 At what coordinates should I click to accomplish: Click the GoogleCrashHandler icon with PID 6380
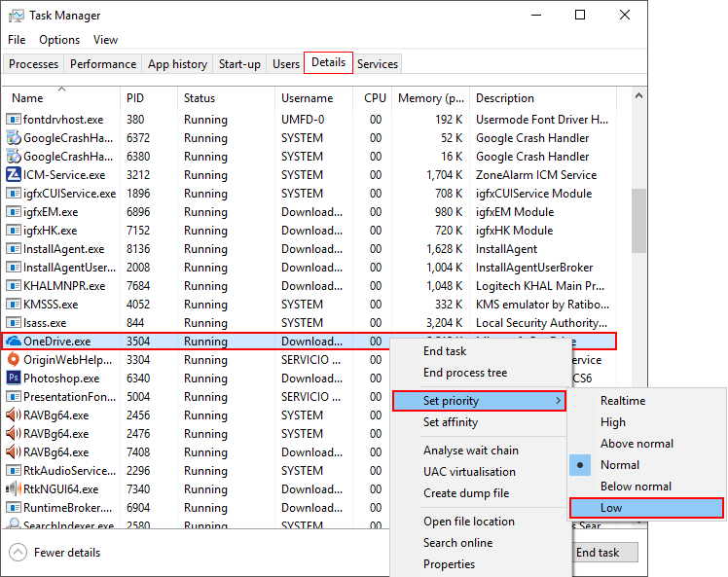click(14, 157)
